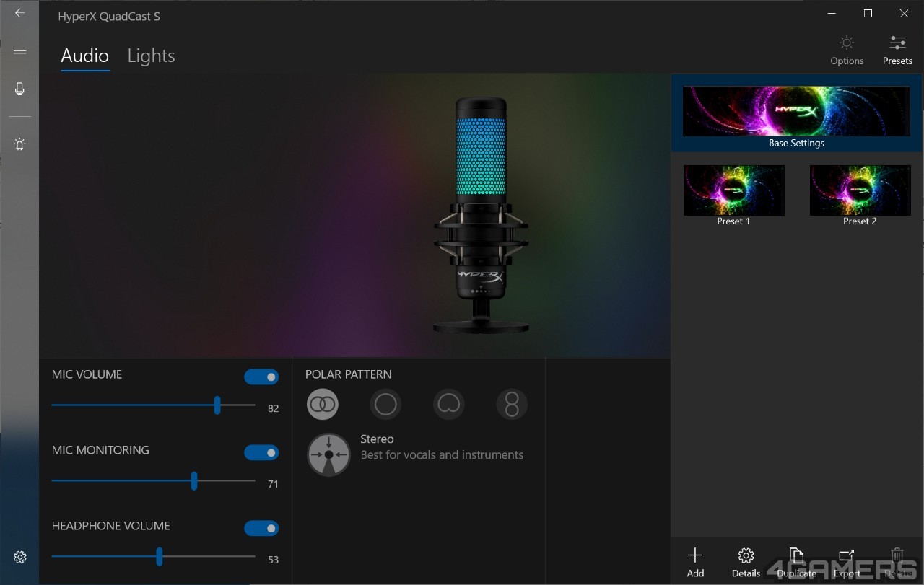Click the HyperX QuadCast S title text
Viewport: 924px width, 585px height.
tap(109, 17)
